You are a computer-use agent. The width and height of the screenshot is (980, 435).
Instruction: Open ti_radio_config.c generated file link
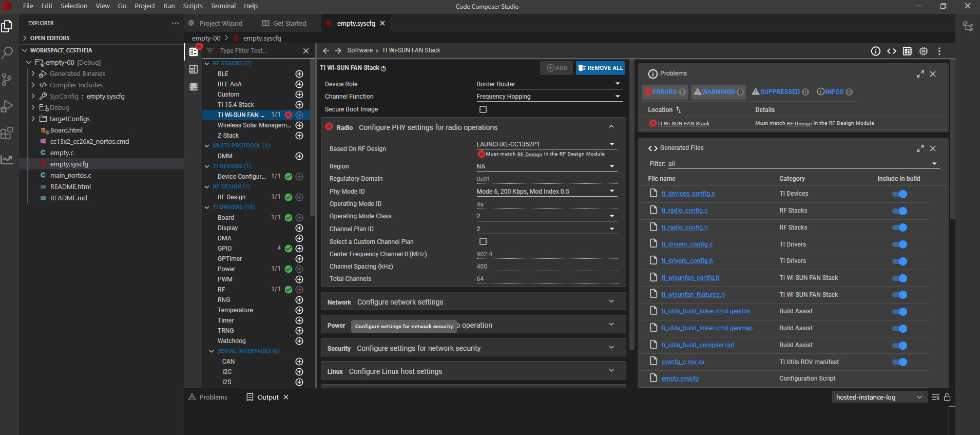click(x=684, y=211)
